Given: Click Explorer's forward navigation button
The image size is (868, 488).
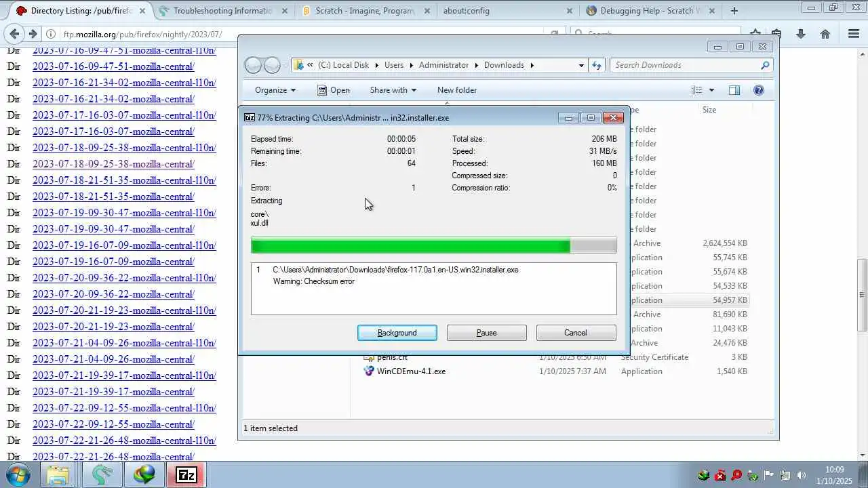Looking at the screenshot, I should coord(272,65).
